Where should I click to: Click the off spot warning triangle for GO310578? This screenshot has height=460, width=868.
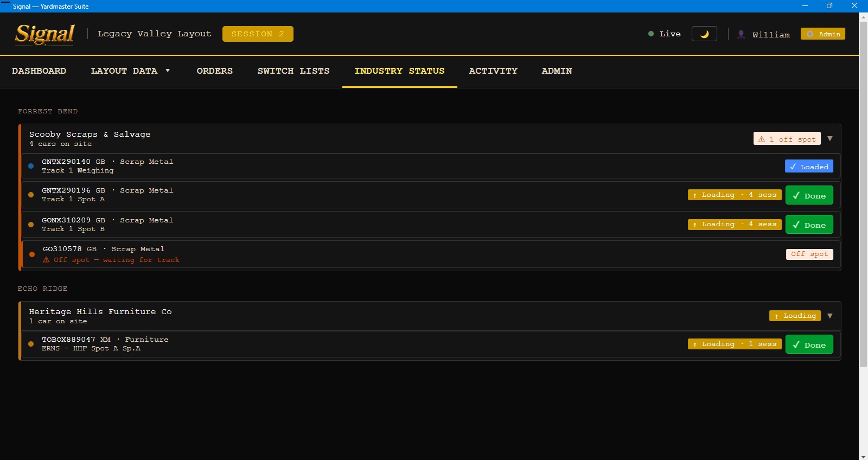46,260
